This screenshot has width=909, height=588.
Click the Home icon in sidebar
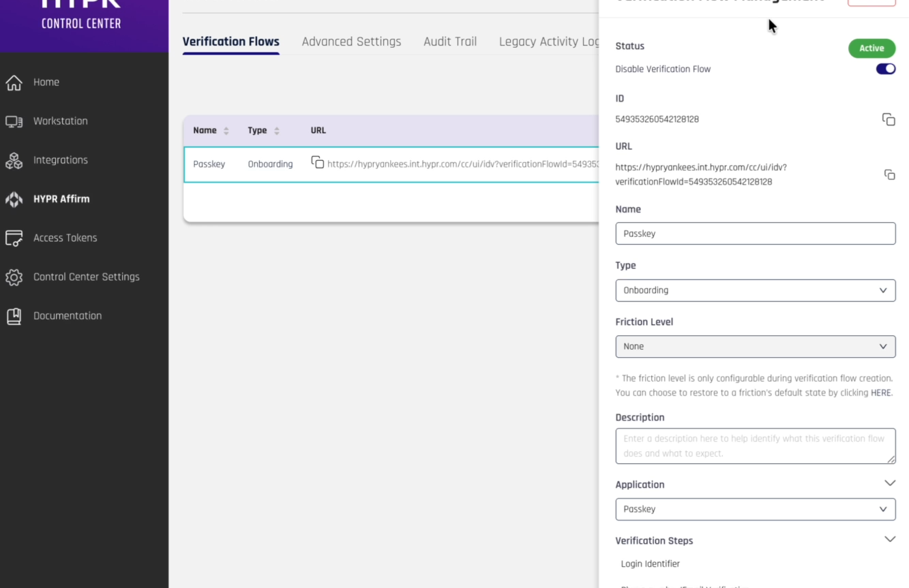(14, 82)
